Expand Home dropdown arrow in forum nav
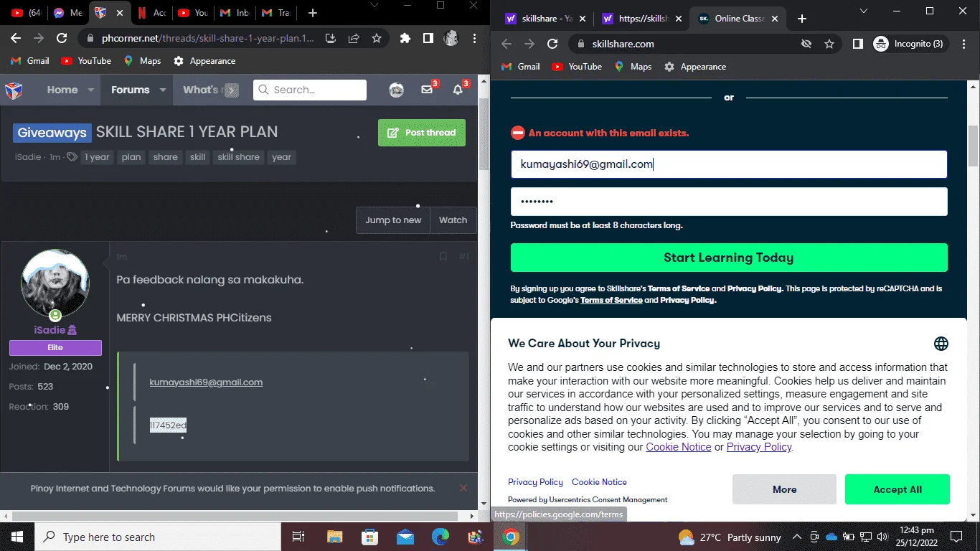The height and width of the screenshot is (551, 980). [x=90, y=90]
